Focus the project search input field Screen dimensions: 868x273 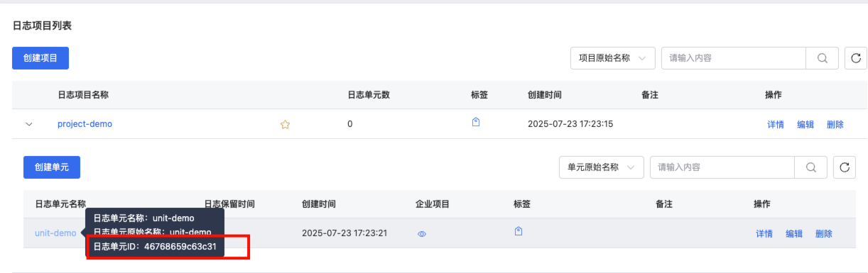click(x=734, y=58)
